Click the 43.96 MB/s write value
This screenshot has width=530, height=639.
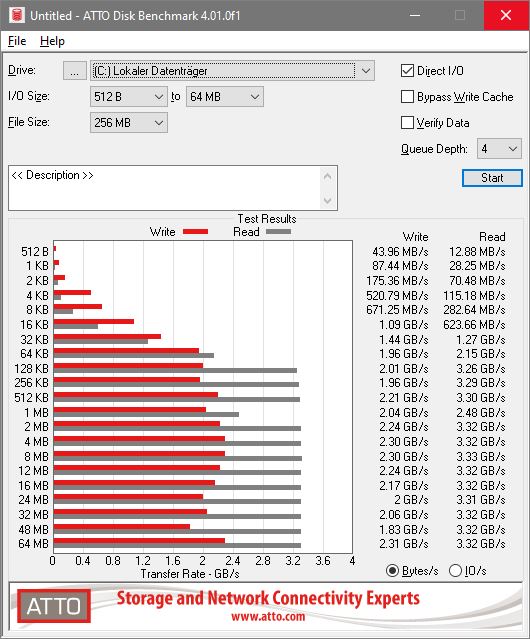pyautogui.click(x=400, y=252)
